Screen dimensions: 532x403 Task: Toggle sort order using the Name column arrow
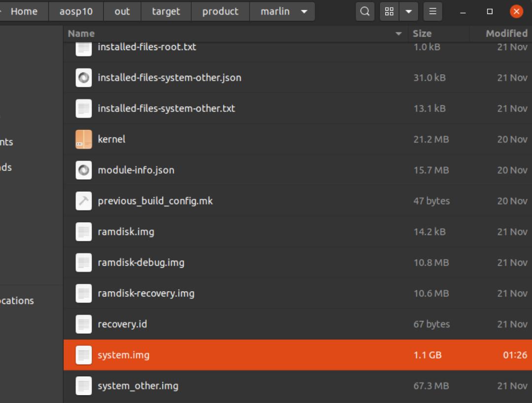[399, 34]
